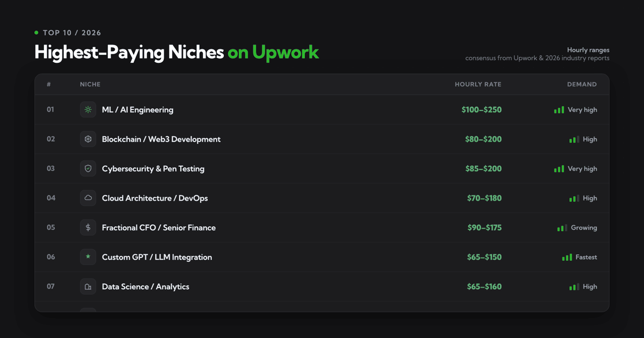Click the High label in the Blockchain row

coord(590,139)
